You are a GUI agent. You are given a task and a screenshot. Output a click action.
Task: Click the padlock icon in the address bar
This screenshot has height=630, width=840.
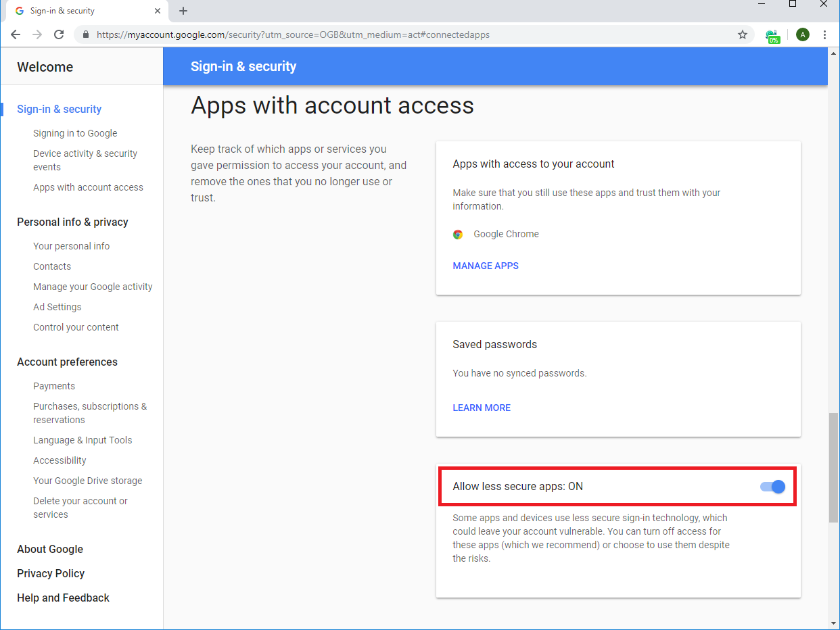pos(85,34)
